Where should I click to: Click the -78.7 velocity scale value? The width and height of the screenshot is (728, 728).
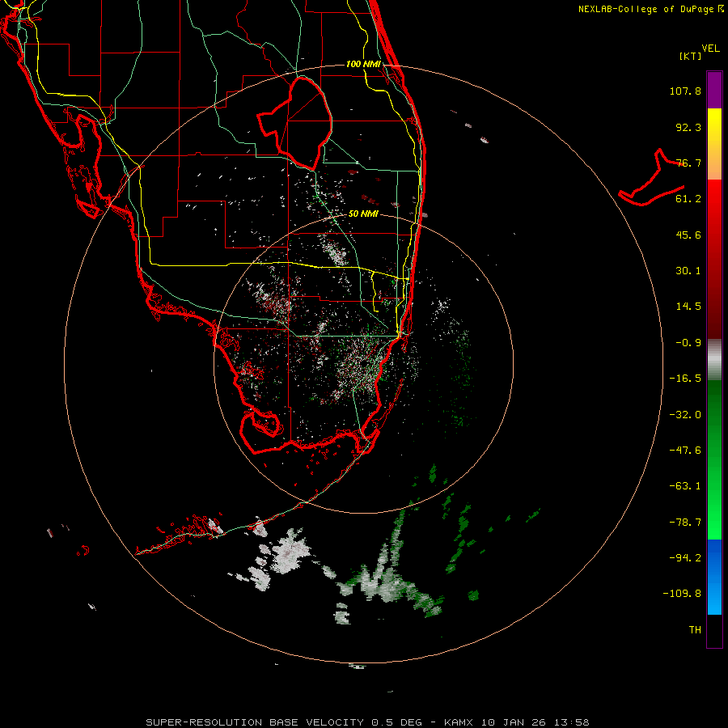[685, 523]
